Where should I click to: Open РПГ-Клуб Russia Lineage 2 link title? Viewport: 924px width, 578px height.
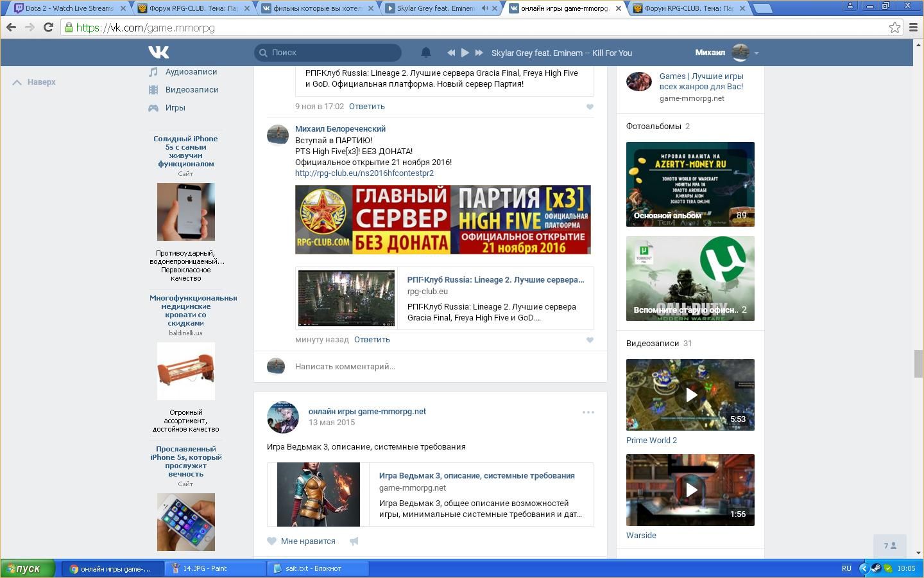[495, 280]
